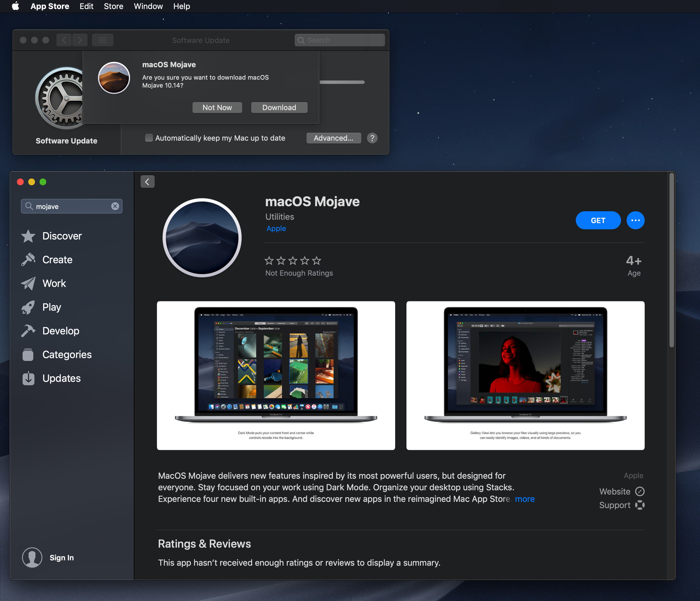The height and width of the screenshot is (601, 700).
Task: Open the Develop hammer icon
Action: (28, 331)
